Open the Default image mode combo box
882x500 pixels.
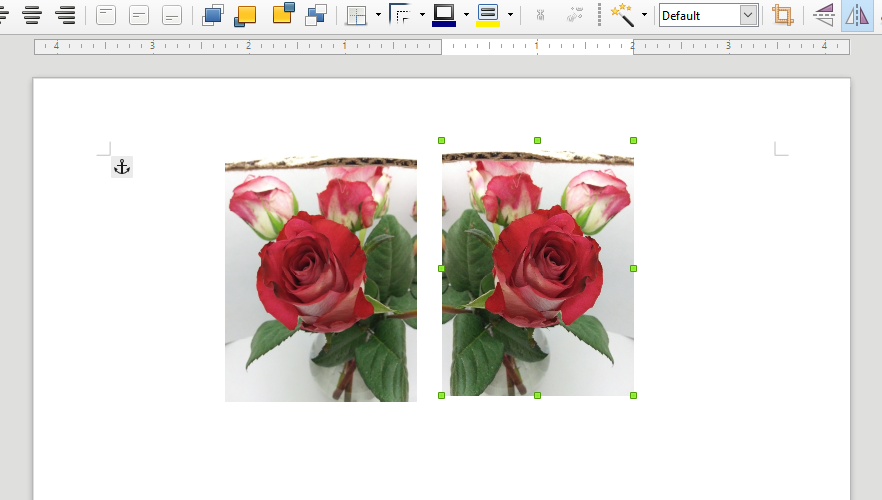pos(708,15)
